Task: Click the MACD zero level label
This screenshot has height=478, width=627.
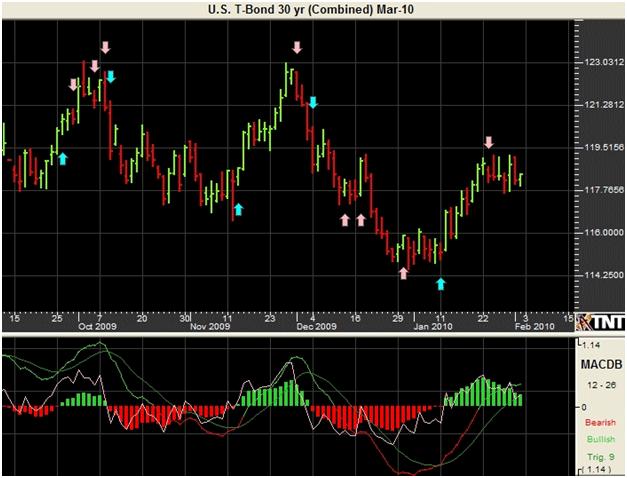Action: (x=584, y=407)
